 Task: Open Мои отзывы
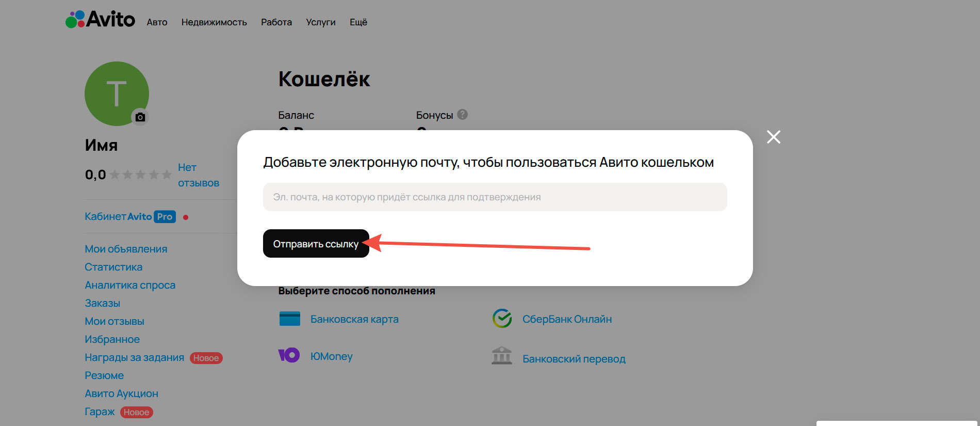pyautogui.click(x=115, y=321)
